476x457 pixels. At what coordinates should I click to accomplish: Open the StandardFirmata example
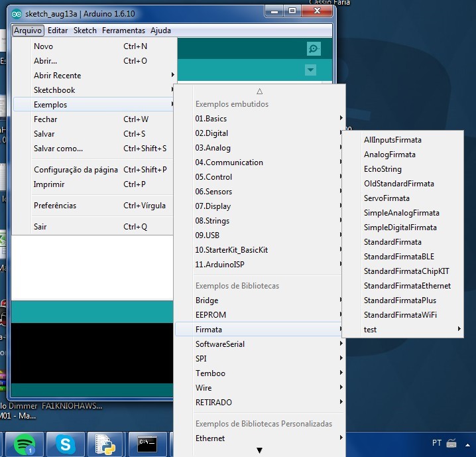tap(403, 241)
